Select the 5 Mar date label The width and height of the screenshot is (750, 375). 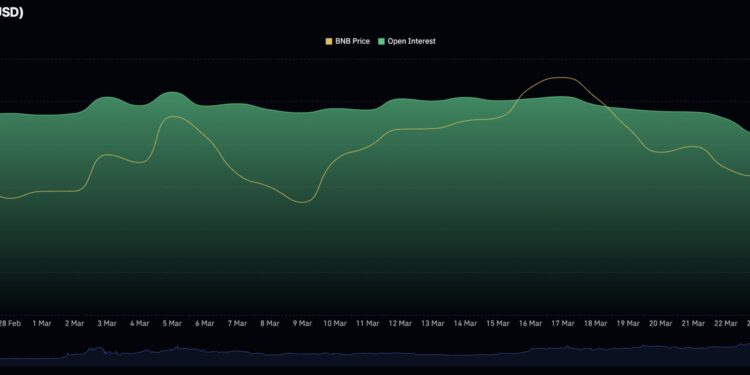pos(172,323)
